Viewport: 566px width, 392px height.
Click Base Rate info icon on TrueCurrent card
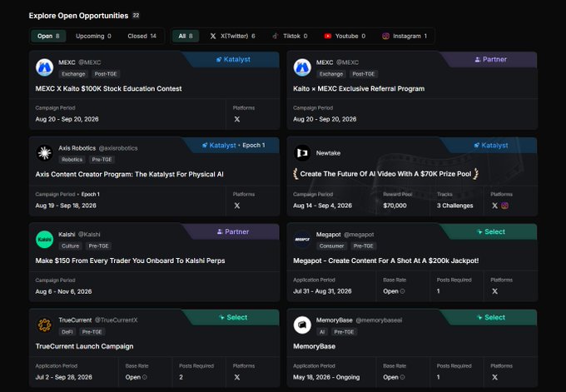(145, 377)
